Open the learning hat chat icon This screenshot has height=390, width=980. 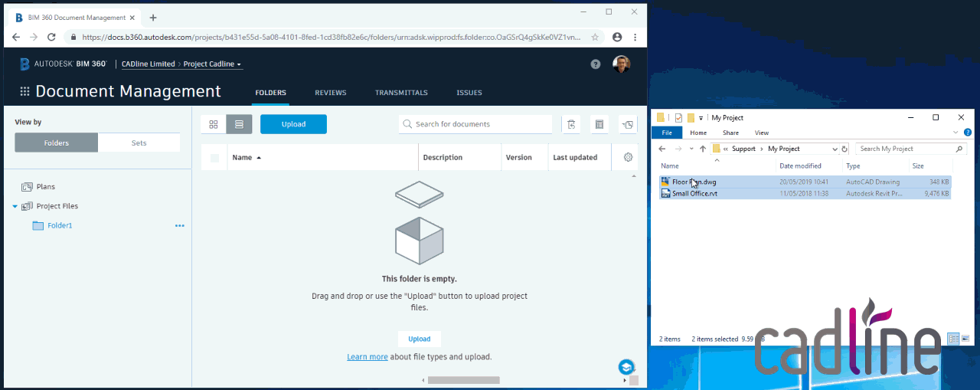pos(626,367)
